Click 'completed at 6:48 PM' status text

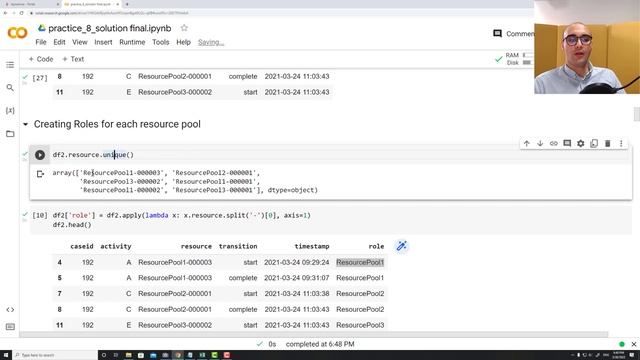(320, 344)
